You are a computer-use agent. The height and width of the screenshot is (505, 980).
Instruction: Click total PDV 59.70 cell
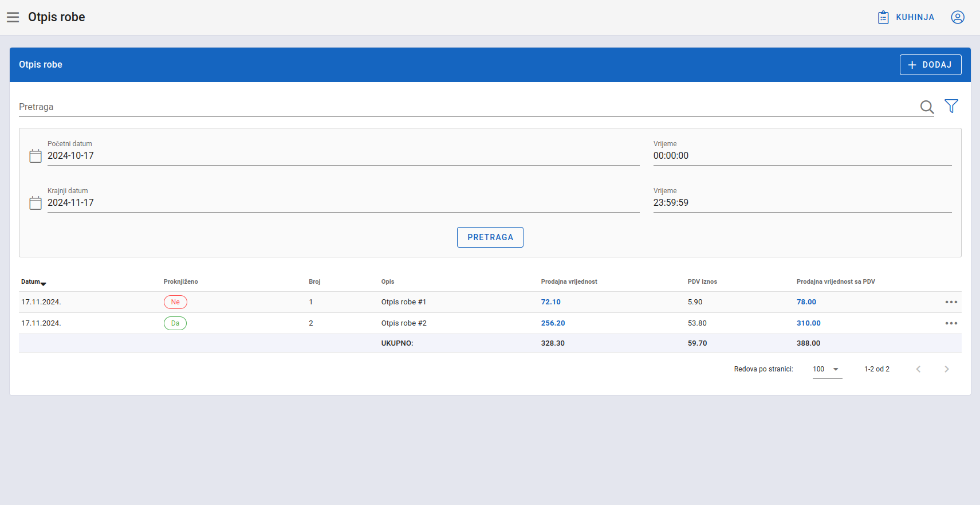[x=697, y=343]
